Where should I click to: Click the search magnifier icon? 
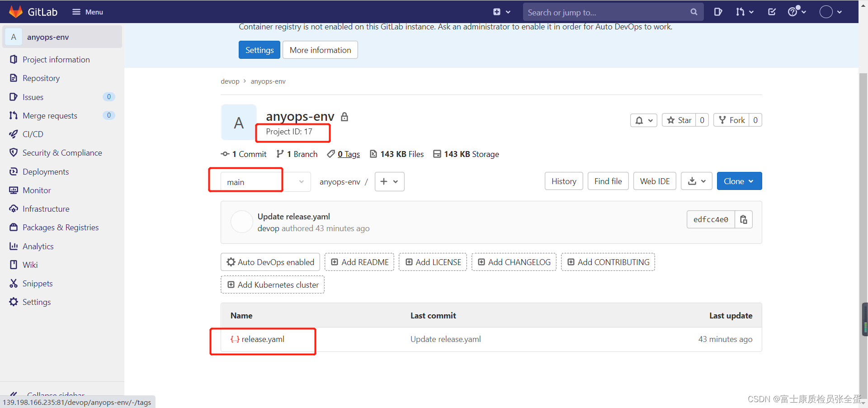pos(694,12)
